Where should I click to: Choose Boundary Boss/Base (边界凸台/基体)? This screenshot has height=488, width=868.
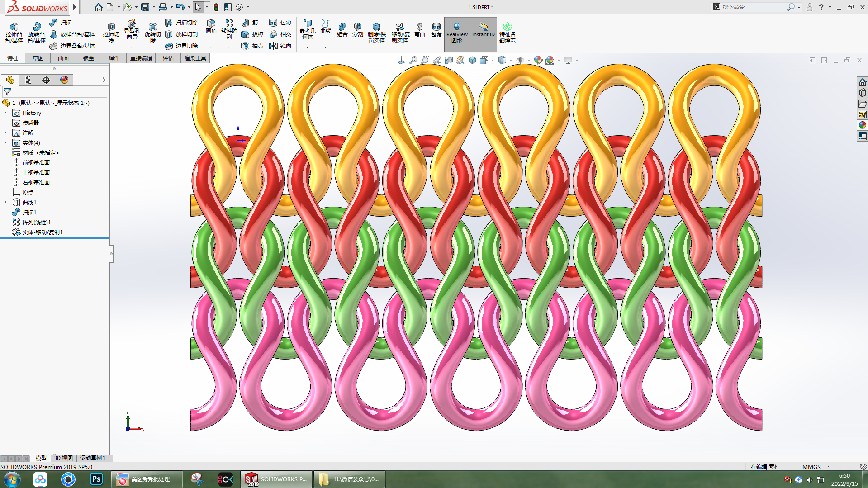(x=72, y=46)
